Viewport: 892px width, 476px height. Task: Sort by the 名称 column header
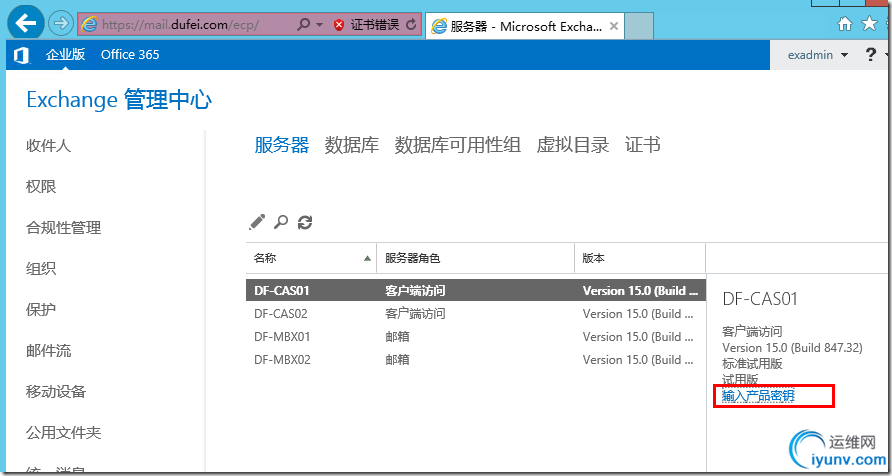click(311, 258)
